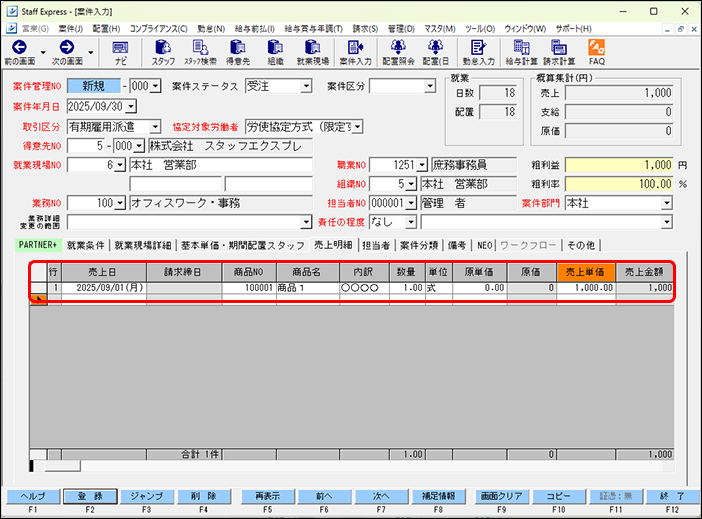This screenshot has height=519, width=702.
Task: Click the 補足情報 F8 button
Action: 438,496
